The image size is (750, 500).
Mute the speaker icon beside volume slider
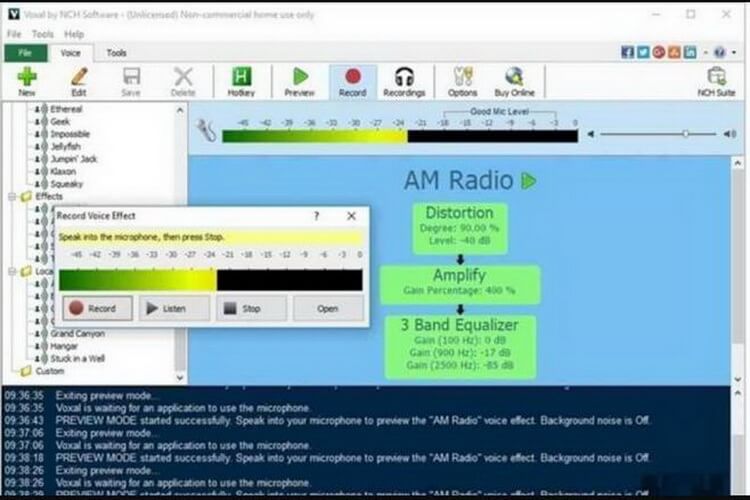pos(591,133)
